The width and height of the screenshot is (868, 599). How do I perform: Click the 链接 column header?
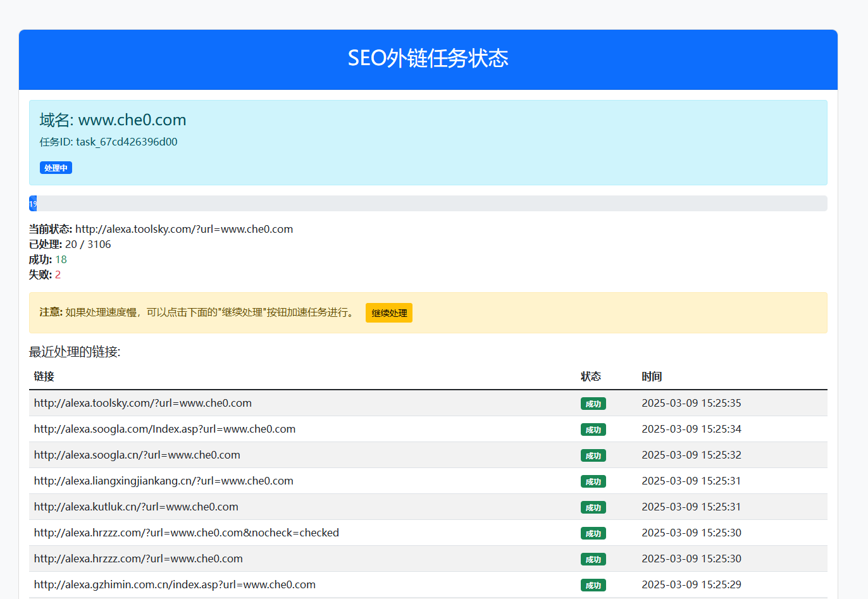tap(44, 376)
